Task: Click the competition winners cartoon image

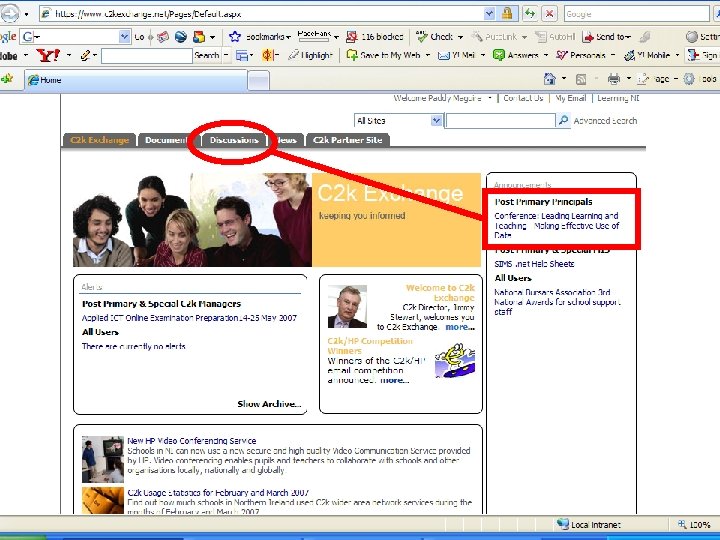Action: pos(455,360)
